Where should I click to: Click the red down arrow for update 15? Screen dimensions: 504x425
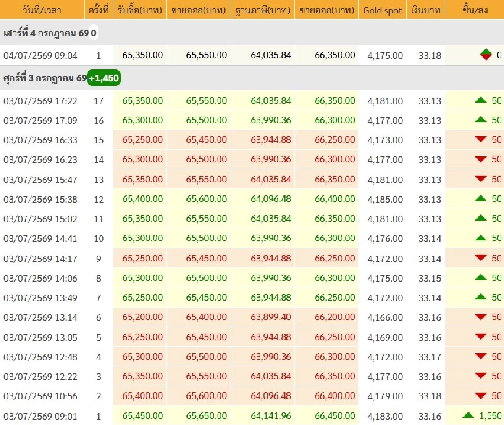(480, 139)
